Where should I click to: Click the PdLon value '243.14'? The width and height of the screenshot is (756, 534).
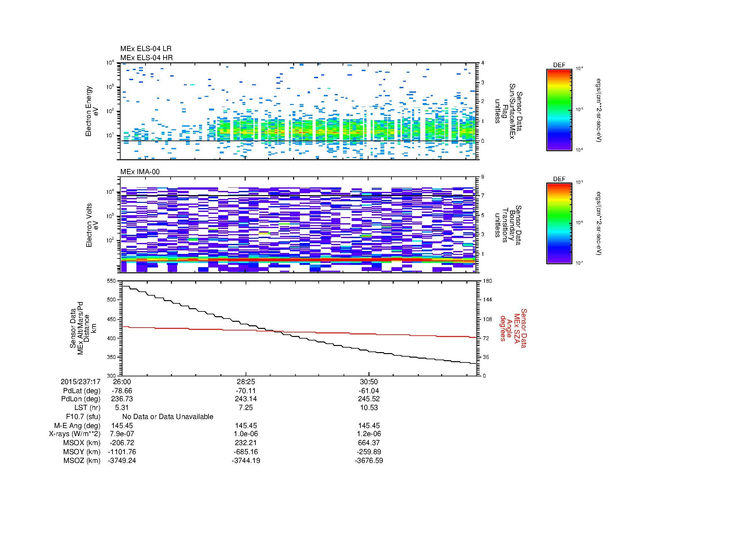[246, 399]
